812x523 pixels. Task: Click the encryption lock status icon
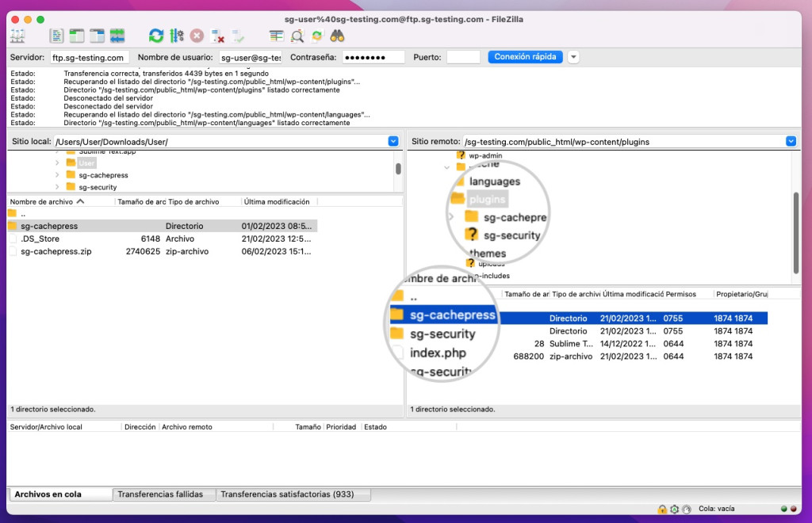click(662, 509)
